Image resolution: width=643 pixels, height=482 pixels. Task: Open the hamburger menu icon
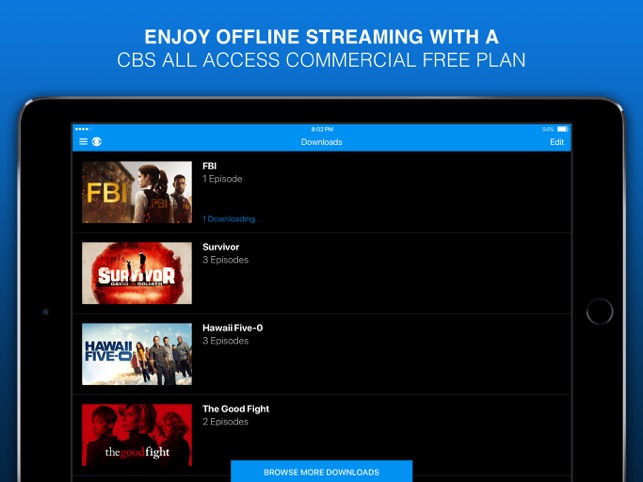pyautogui.click(x=83, y=142)
